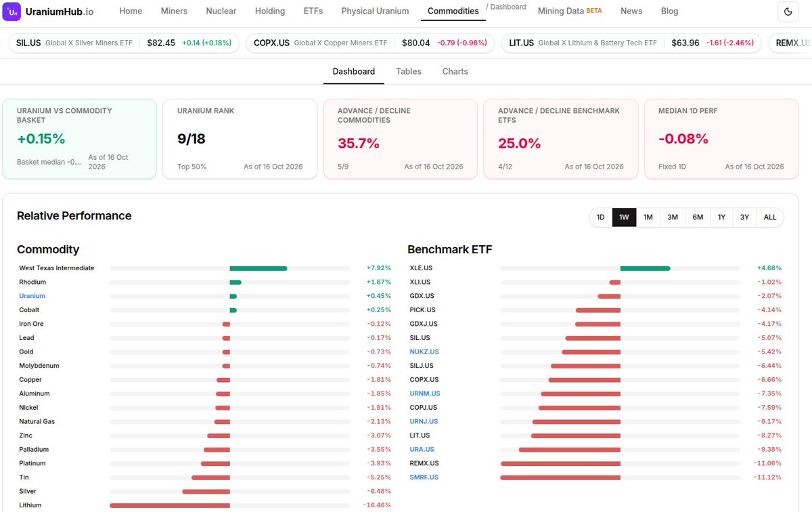Click the Cobalt row label
Image resolution: width=812 pixels, height=512 pixels.
(x=30, y=310)
